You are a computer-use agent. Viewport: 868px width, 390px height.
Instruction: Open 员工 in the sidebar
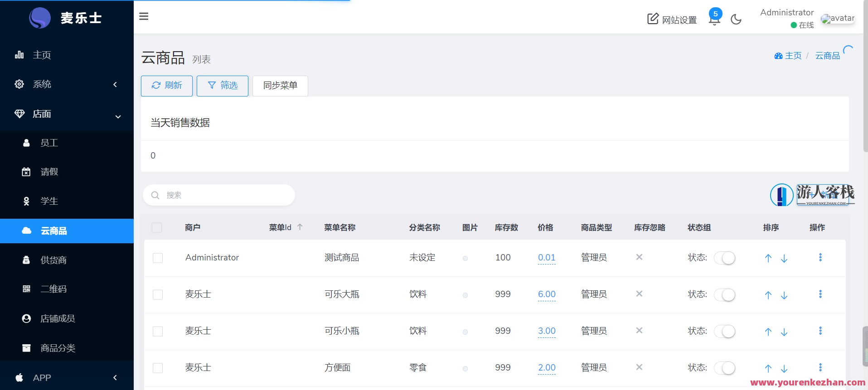coord(67,143)
